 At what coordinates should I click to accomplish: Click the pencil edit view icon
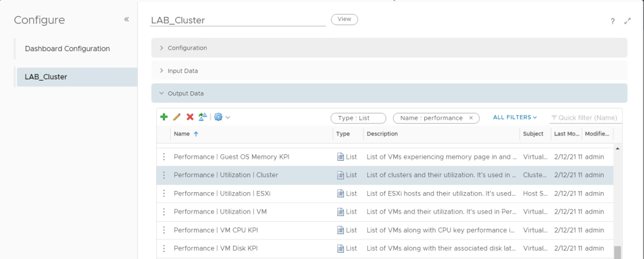point(176,117)
